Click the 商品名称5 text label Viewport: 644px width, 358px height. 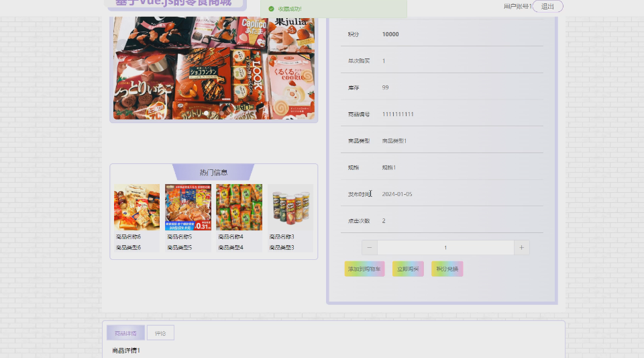(x=180, y=236)
